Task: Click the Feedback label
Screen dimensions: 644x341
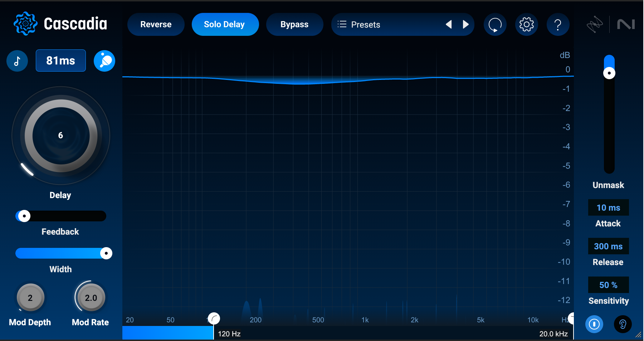Action: pos(60,232)
